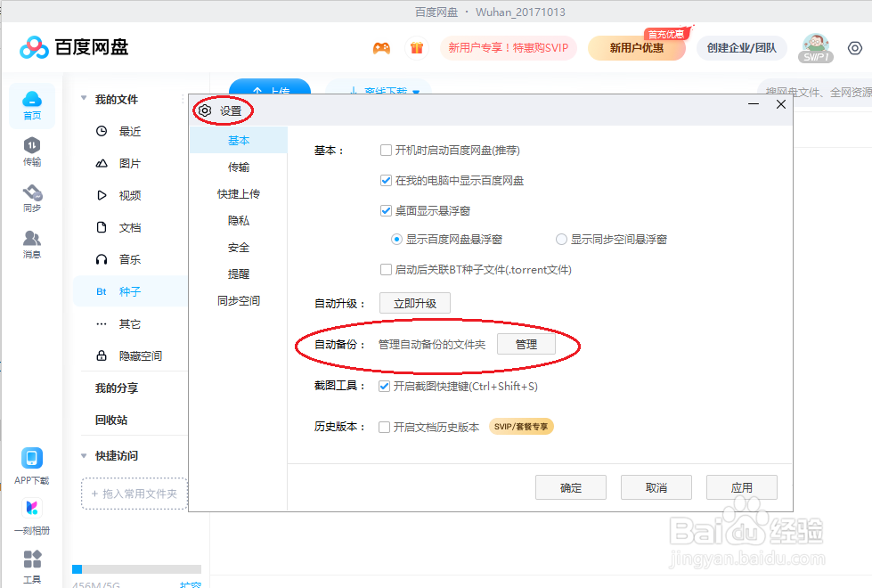
Task: Click the 新用户专享！特惠购SVIP banner
Action: (509, 48)
